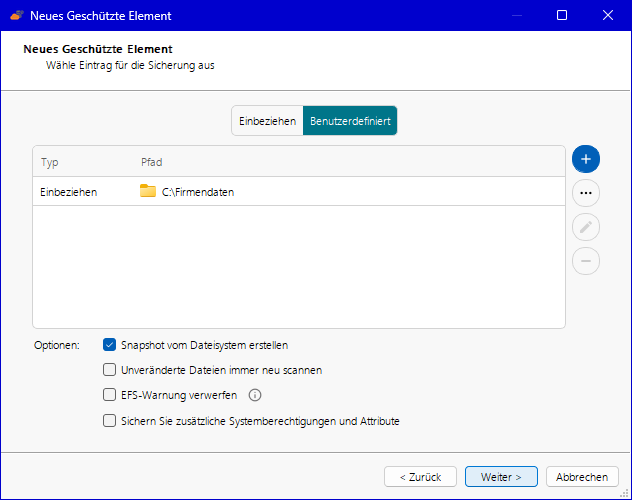Click the minus remove entry icon
Viewport: 632px width, 500px height.
point(586,261)
